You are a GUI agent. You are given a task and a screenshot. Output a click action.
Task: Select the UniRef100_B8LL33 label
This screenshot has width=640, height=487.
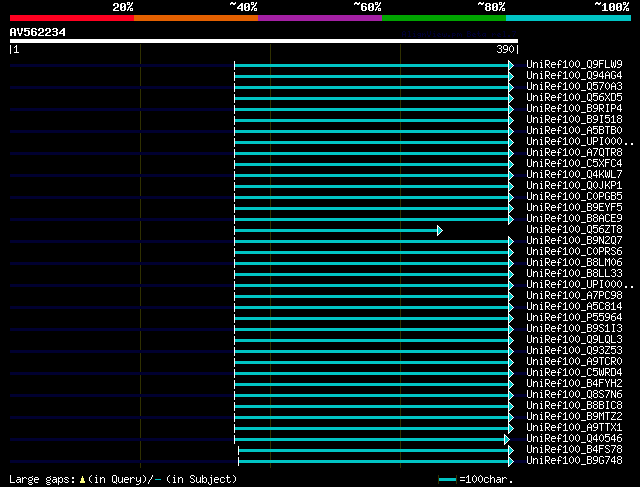tap(574, 274)
